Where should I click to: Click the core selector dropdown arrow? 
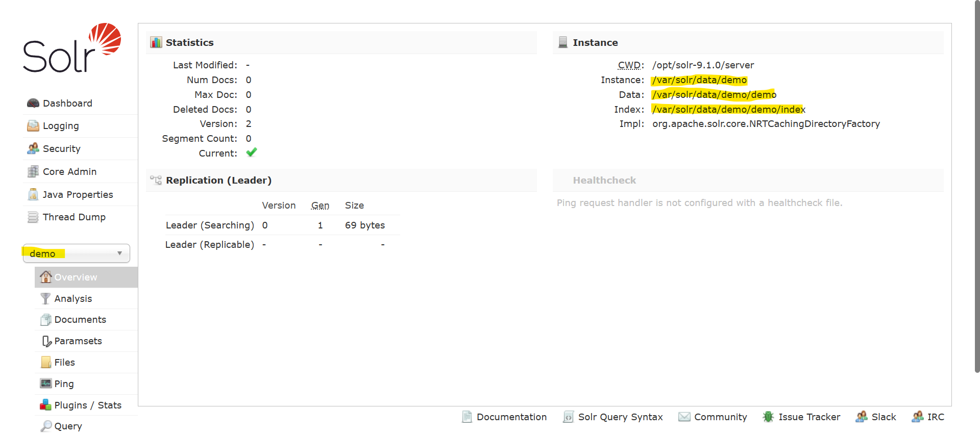pyautogui.click(x=119, y=253)
